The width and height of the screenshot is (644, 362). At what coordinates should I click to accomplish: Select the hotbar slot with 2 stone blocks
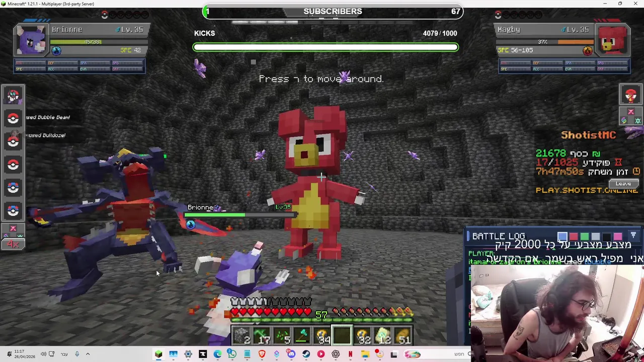coord(242,335)
